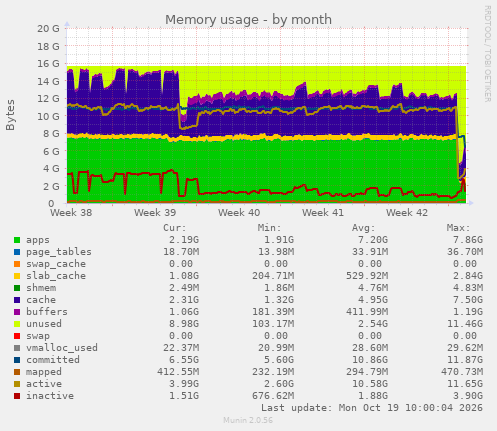Click the '8 G' y-axis label
Screen dimensions: 497x431
tap(51, 134)
